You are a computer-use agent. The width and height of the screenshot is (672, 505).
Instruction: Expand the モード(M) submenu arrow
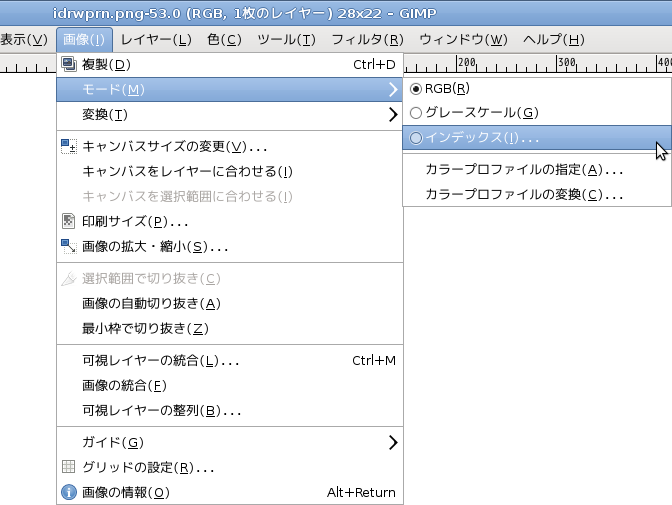tap(393, 89)
